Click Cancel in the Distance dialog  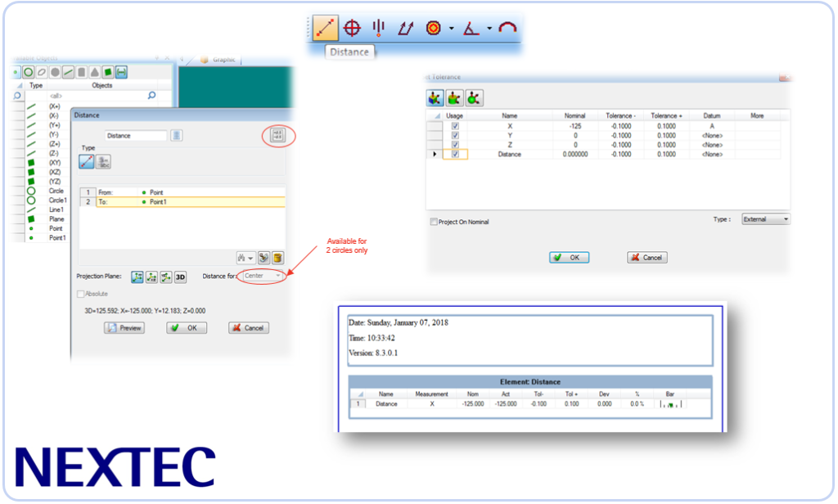coord(249,328)
